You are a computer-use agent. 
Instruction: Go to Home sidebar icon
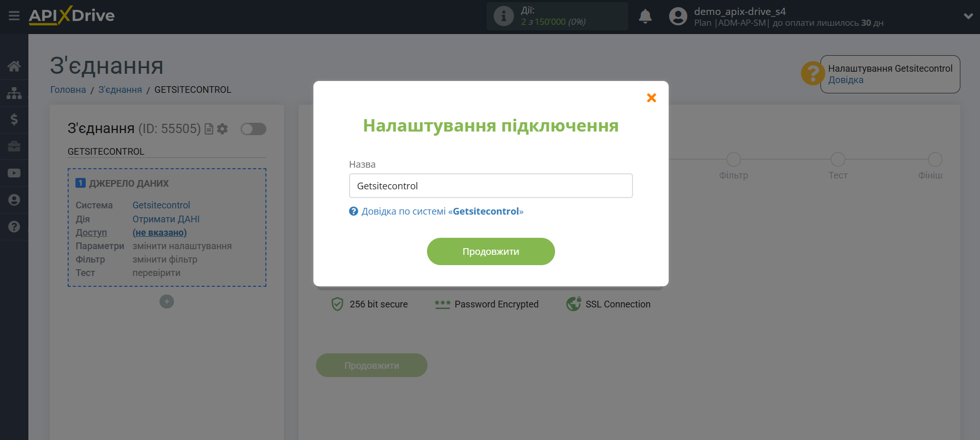[14, 66]
